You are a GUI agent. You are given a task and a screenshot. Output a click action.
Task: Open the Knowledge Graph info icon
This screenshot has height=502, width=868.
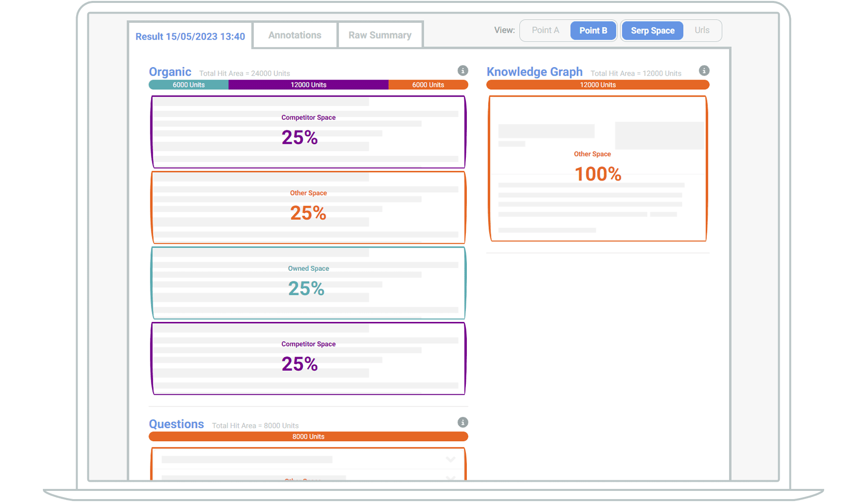tap(704, 71)
